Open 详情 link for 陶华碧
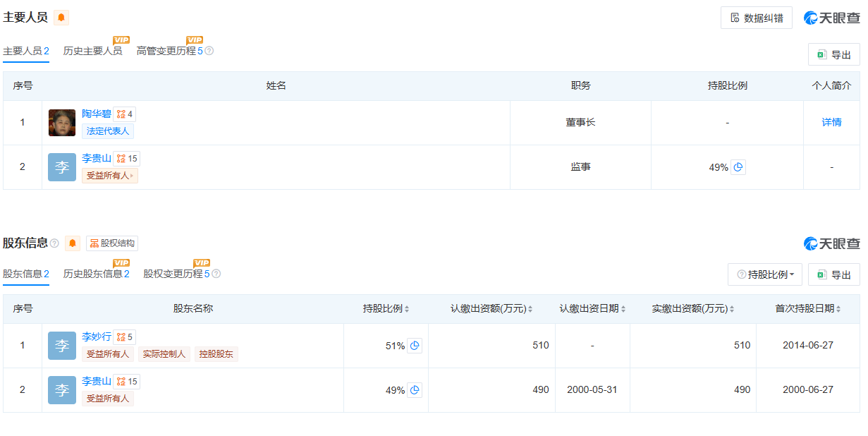Screen dimensions: 868x436 831,123
